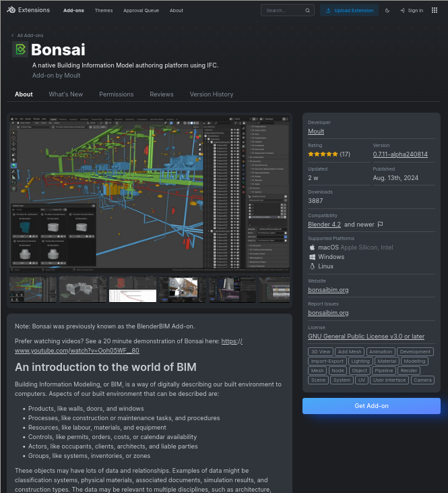The height and width of the screenshot is (493, 448).
Task: Select the grey building model thumbnail
Action: point(83,289)
